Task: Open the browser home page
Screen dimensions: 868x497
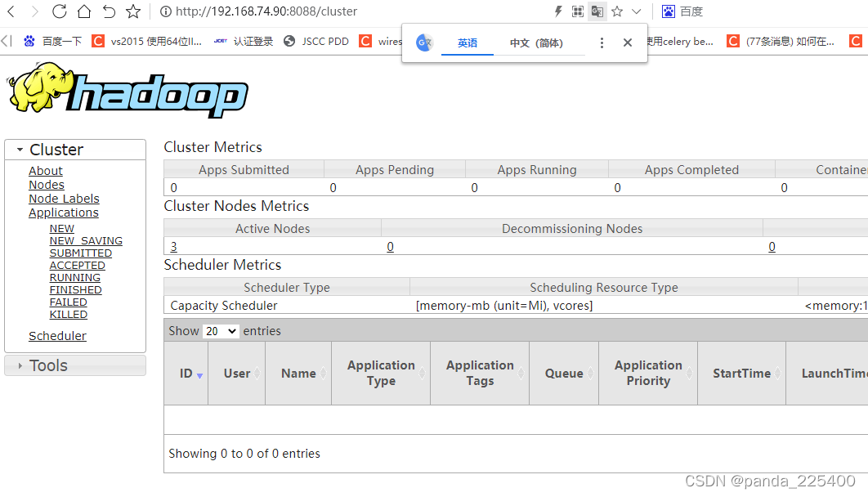Action: tap(84, 11)
